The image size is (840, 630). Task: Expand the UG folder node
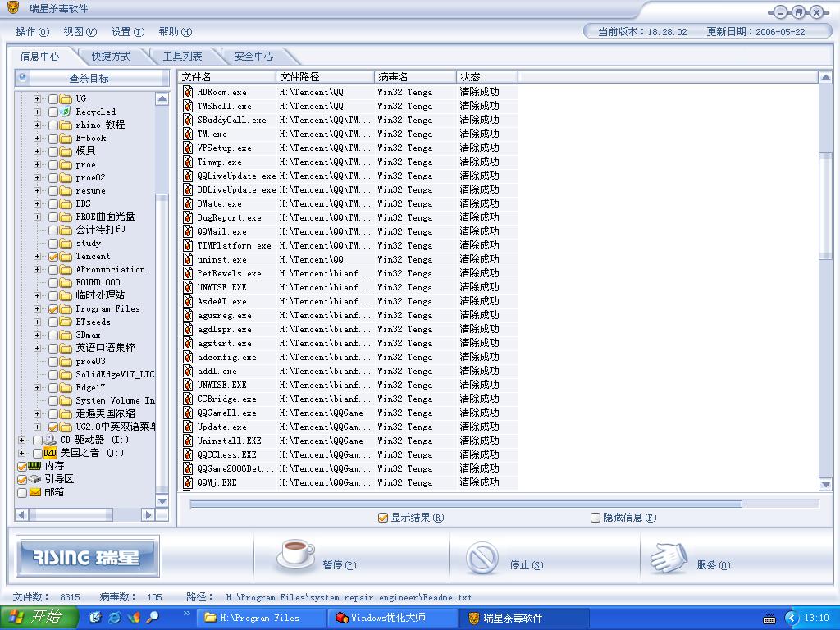click(x=37, y=98)
